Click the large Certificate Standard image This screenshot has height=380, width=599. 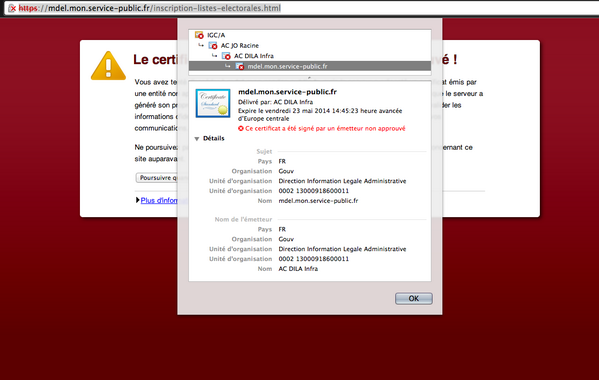coord(213,103)
